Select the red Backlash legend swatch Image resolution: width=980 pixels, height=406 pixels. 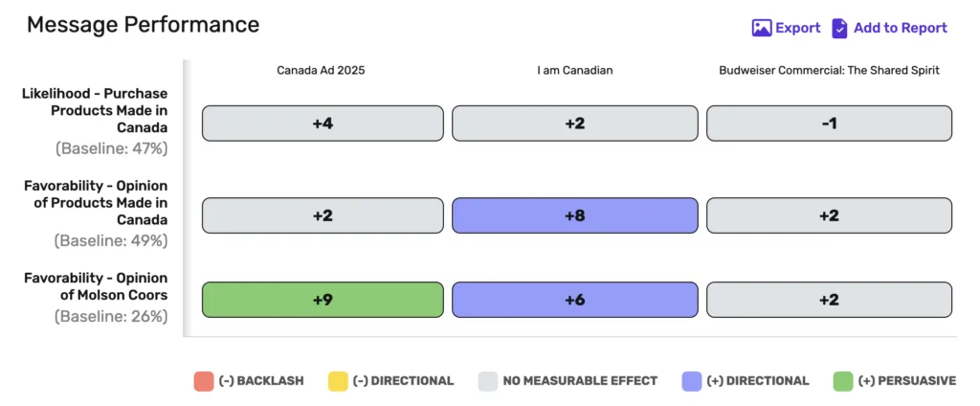204,381
